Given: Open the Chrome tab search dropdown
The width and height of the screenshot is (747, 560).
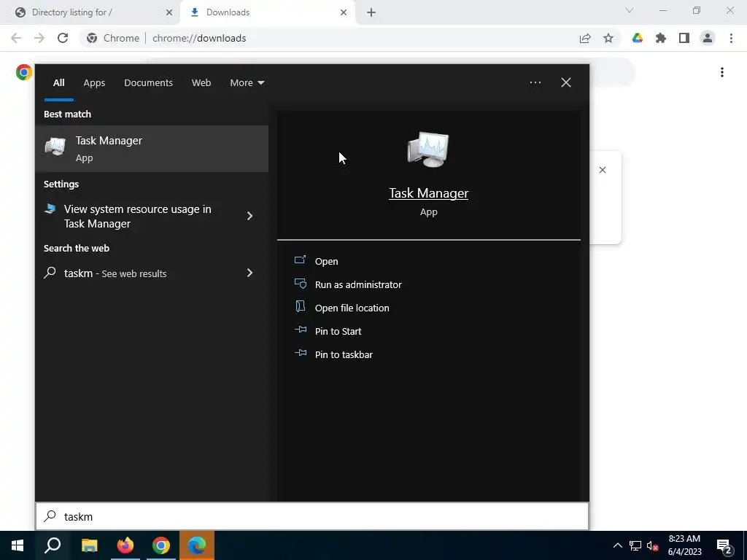Looking at the screenshot, I should click(x=630, y=10).
